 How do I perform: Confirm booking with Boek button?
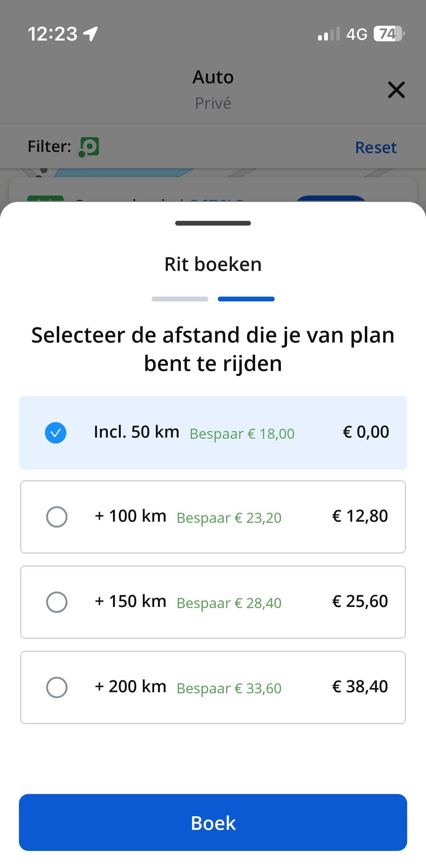(213, 823)
